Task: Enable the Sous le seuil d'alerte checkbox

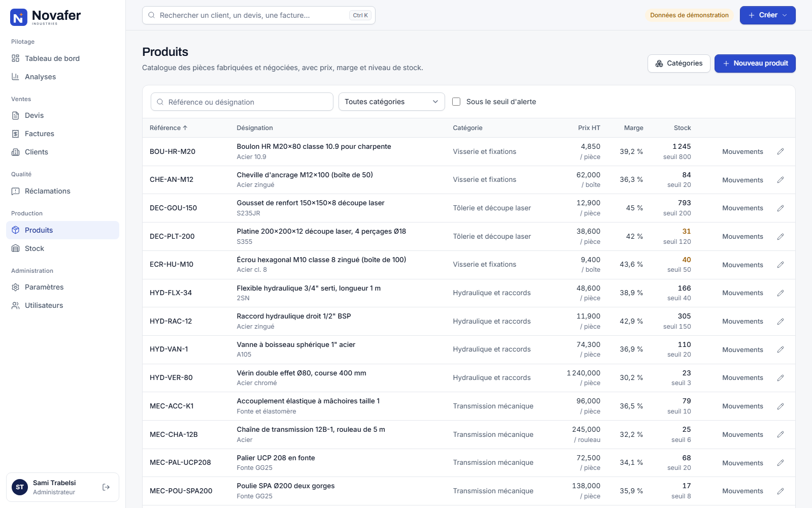Action: (456, 102)
